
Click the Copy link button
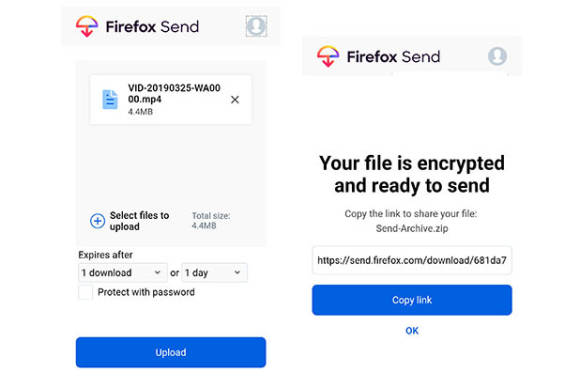[x=412, y=300]
